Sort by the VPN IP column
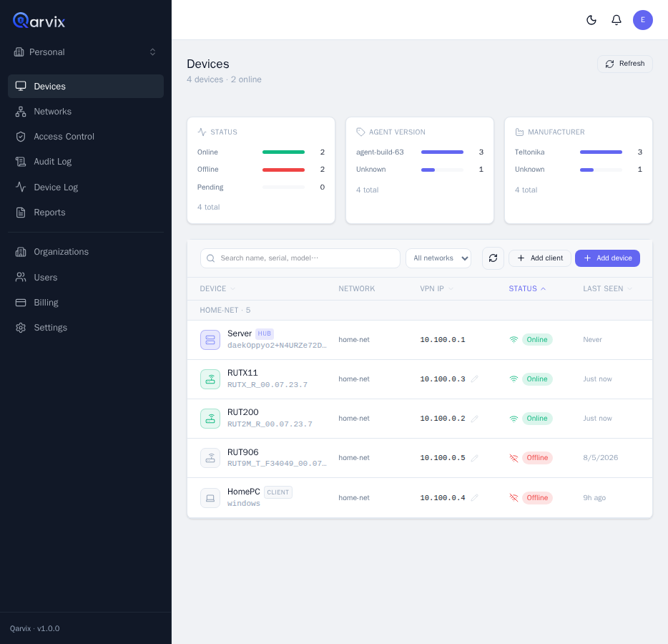Image resolution: width=668 pixels, height=644 pixels. tap(437, 288)
